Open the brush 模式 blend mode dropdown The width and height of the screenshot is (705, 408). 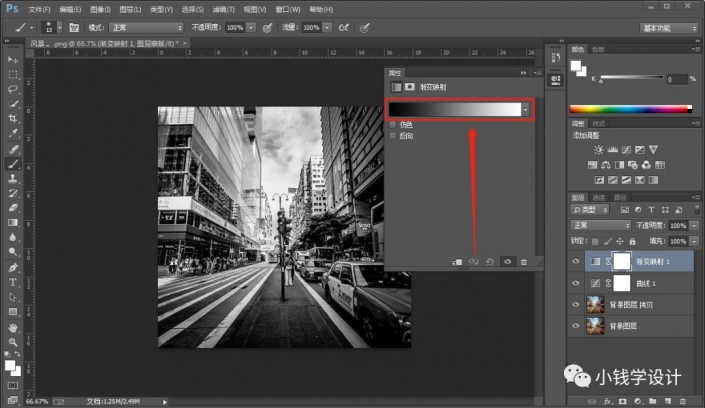point(147,28)
